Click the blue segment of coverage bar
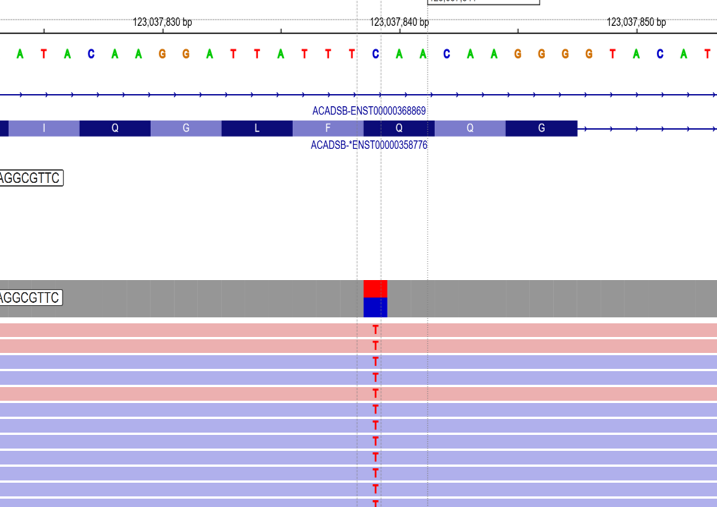 375,307
